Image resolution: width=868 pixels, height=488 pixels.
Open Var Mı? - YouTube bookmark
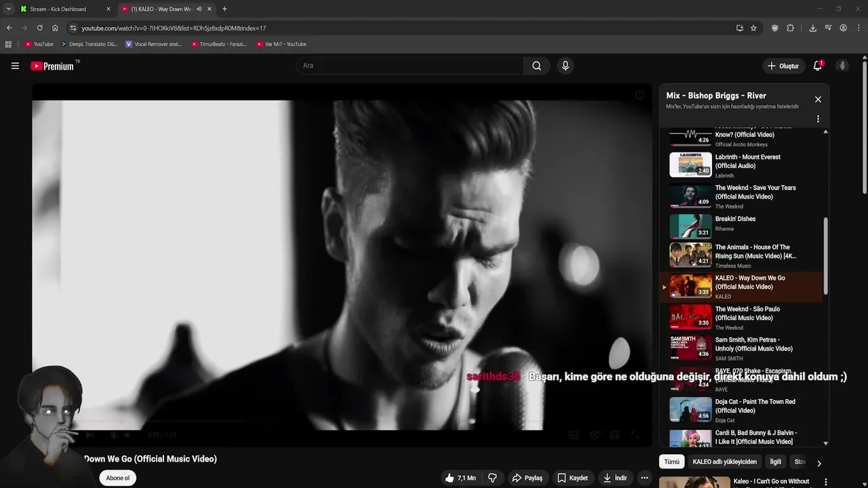(281, 44)
